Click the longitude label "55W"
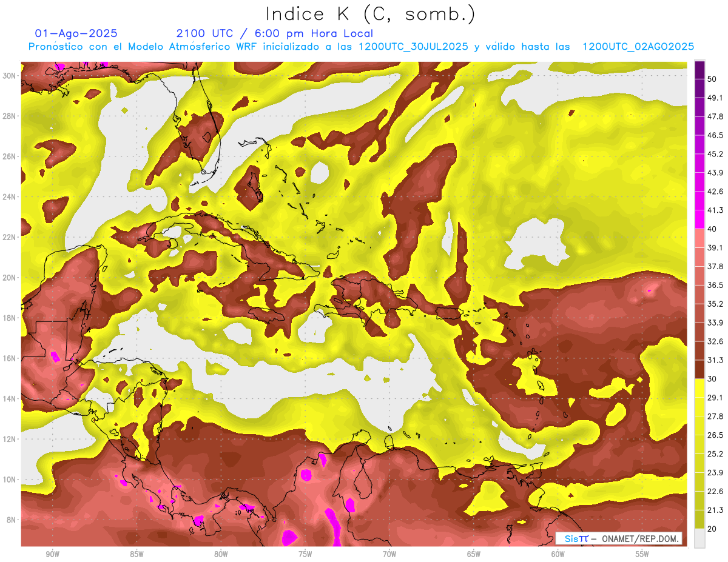 (x=642, y=554)
